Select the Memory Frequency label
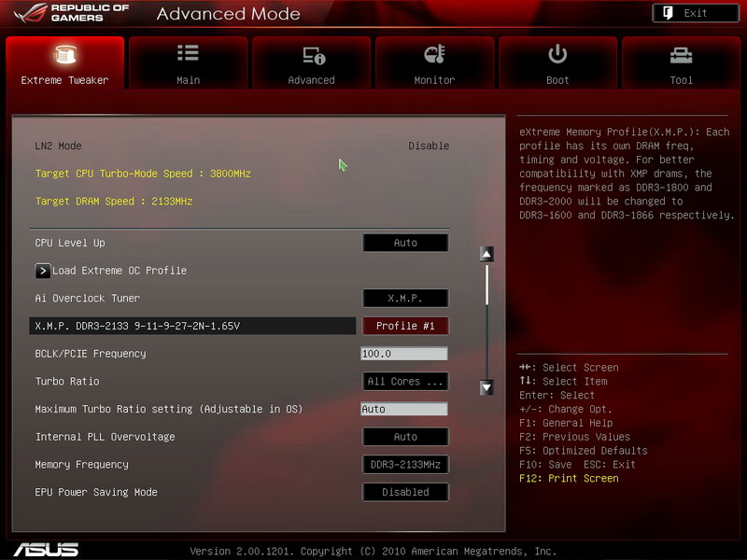The image size is (747, 560). coord(81,465)
